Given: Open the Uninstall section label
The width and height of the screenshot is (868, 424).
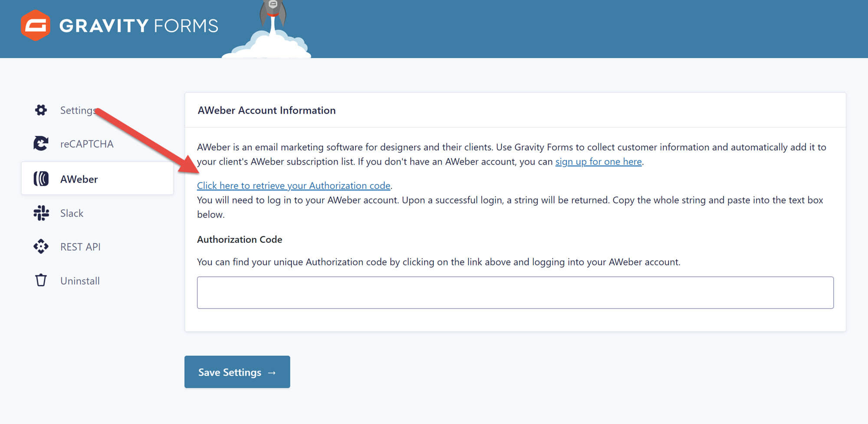Looking at the screenshot, I should (80, 281).
